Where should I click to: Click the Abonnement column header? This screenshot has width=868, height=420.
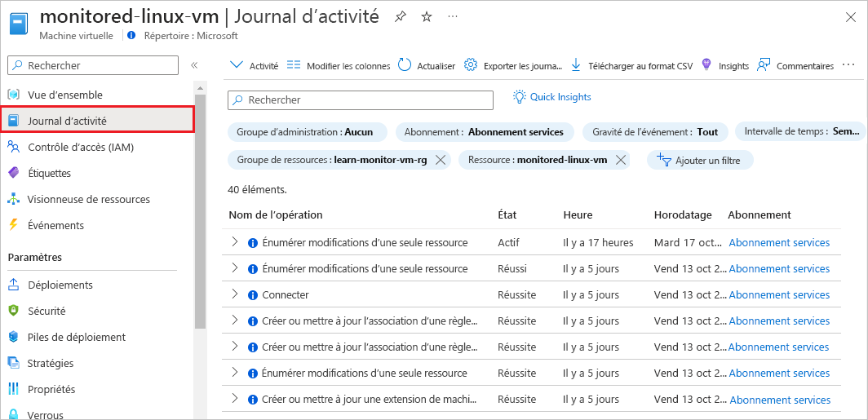pyautogui.click(x=759, y=214)
